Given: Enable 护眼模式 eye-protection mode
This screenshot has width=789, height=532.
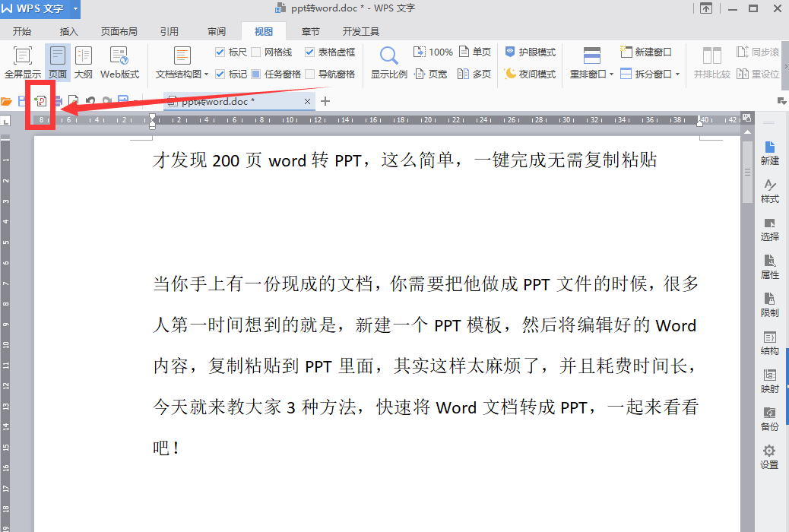Looking at the screenshot, I should [530, 52].
